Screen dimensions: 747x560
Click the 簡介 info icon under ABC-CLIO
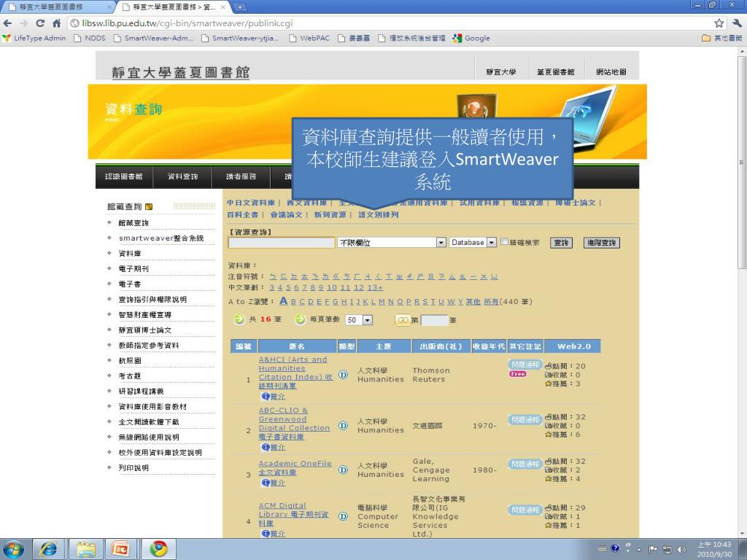pos(265,447)
